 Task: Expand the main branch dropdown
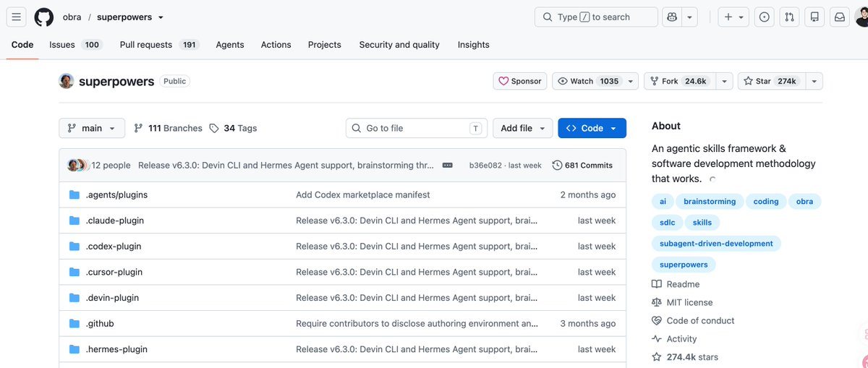pyautogui.click(x=92, y=128)
